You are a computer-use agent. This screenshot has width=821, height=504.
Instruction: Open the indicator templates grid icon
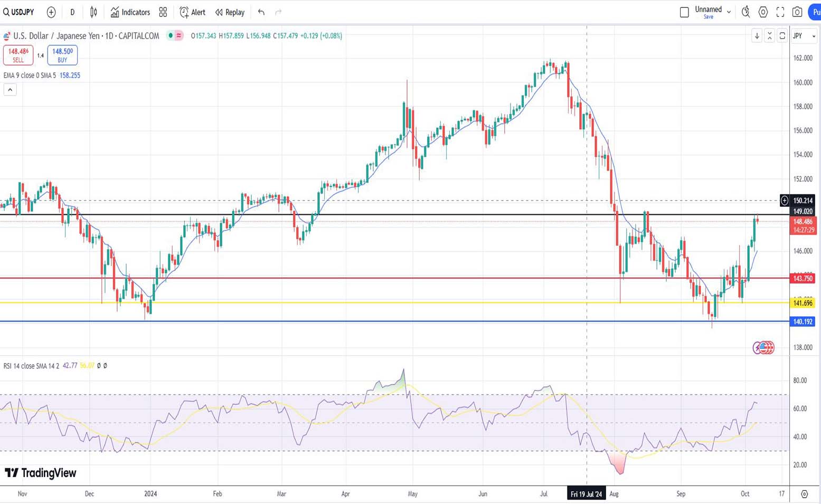[x=163, y=12]
